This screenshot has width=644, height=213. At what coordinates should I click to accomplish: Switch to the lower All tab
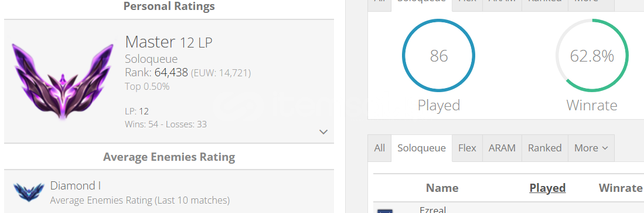point(380,148)
